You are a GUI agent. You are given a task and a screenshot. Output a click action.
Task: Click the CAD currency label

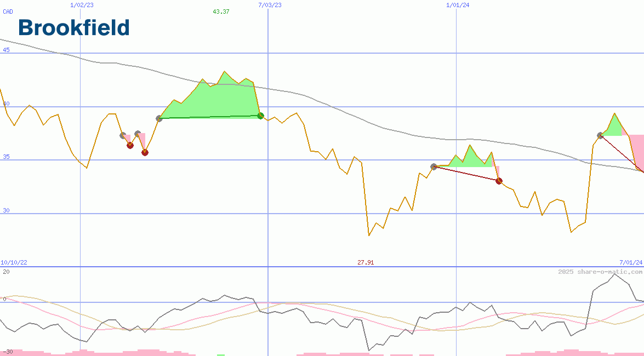tap(8, 12)
